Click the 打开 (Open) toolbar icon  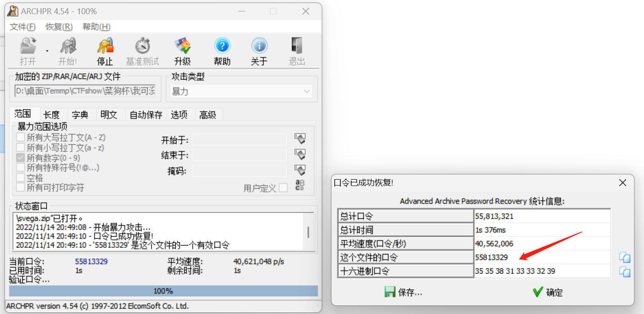pyautogui.click(x=28, y=46)
